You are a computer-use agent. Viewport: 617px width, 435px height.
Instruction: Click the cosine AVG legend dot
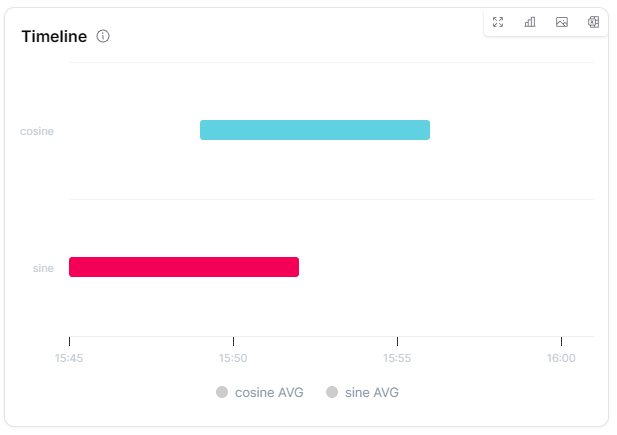[222, 392]
